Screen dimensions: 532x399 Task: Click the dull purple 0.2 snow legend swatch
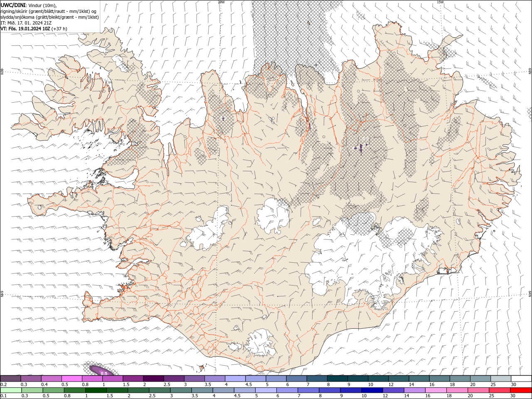[x=11, y=379]
